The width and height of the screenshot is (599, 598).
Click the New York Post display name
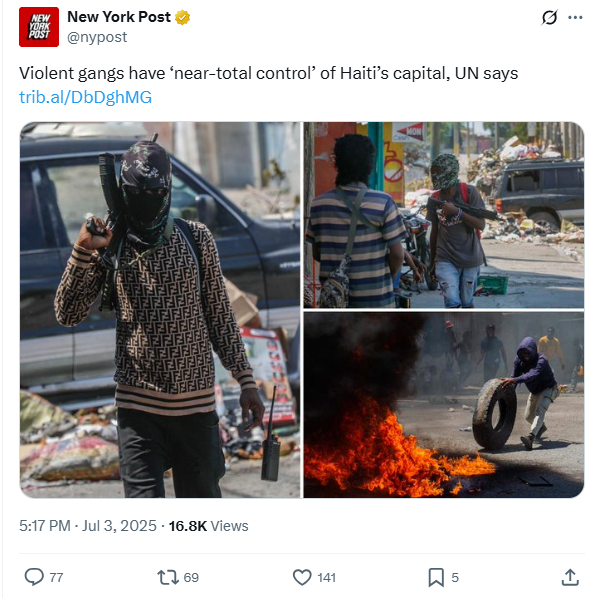pyautogui.click(x=119, y=17)
